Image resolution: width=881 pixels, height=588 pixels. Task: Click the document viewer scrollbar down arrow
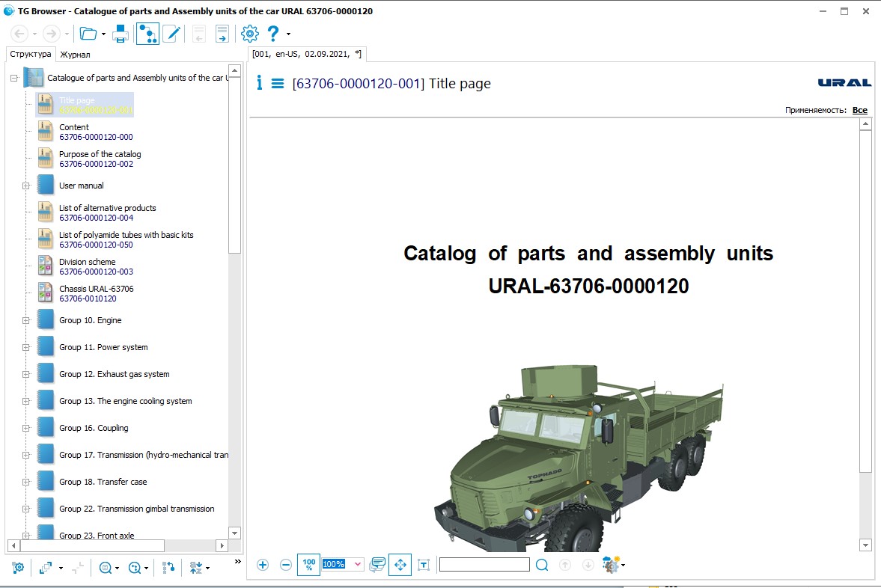pos(865,545)
